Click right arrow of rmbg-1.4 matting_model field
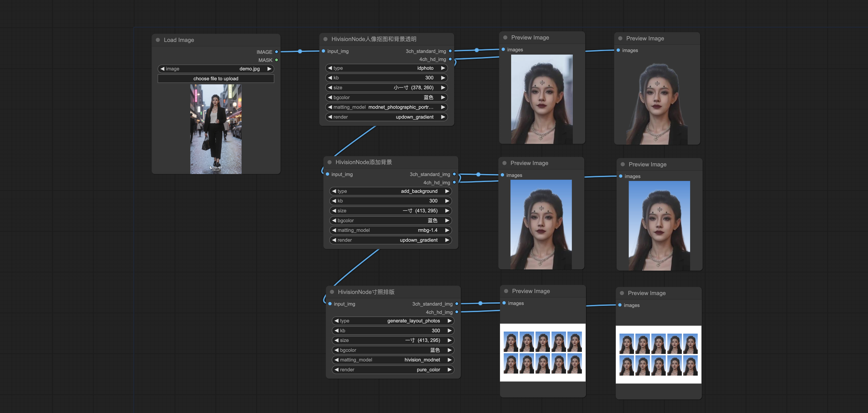The width and height of the screenshot is (868, 413). 447,230
